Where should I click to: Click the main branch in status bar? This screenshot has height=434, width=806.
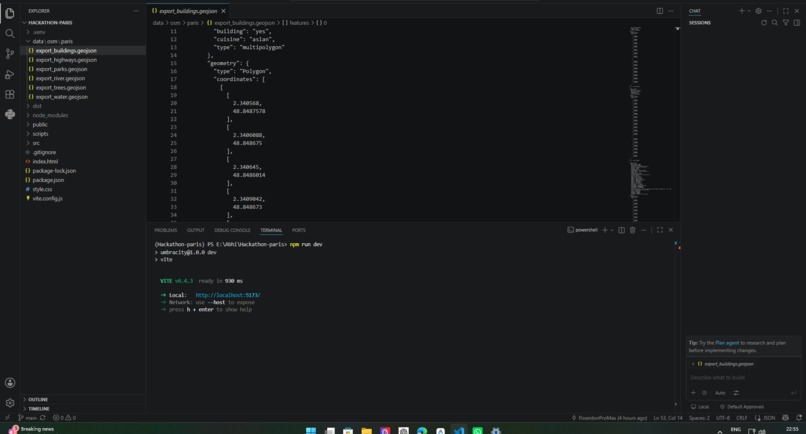pos(28,418)
